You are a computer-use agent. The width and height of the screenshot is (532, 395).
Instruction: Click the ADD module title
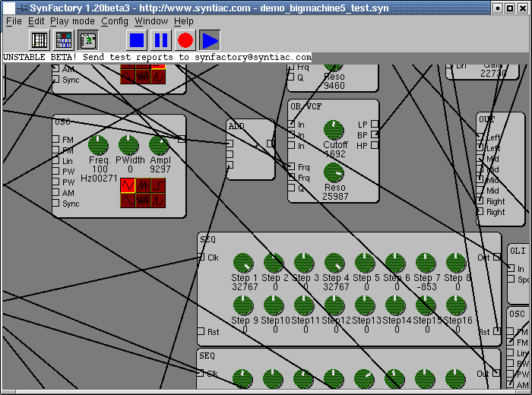pos(236,126)
